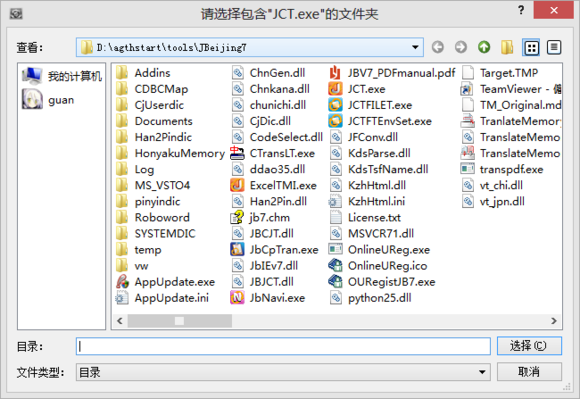Select 我的计算机 in the sidebar
The image size is (580, 399).
pyautogui.click(x=62, y=76)
